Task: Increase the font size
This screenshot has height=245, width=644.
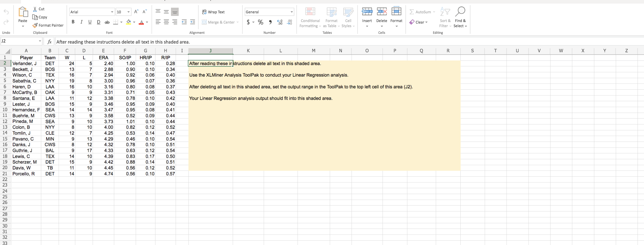Action: point(136,12)
